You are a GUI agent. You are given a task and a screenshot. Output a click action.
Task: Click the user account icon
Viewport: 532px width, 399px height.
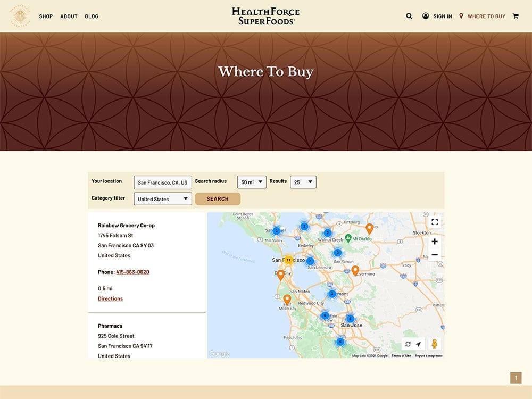pyautogui.click(x=426, y=16)
